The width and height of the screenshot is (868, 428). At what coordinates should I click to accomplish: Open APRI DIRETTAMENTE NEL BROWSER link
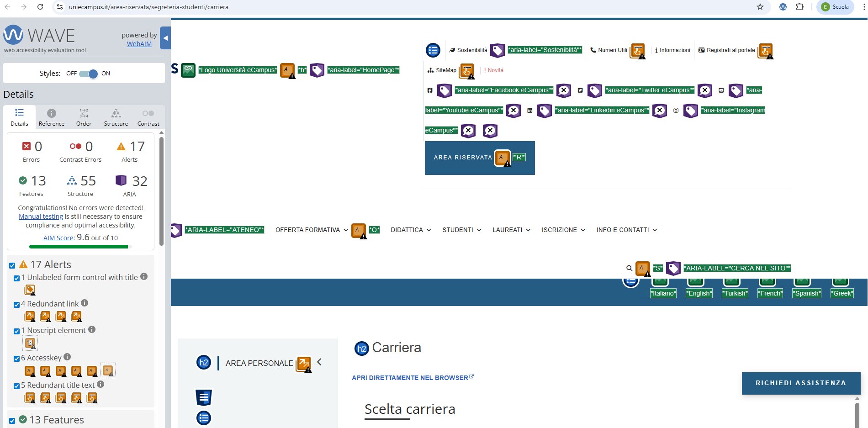pos(413,378)
